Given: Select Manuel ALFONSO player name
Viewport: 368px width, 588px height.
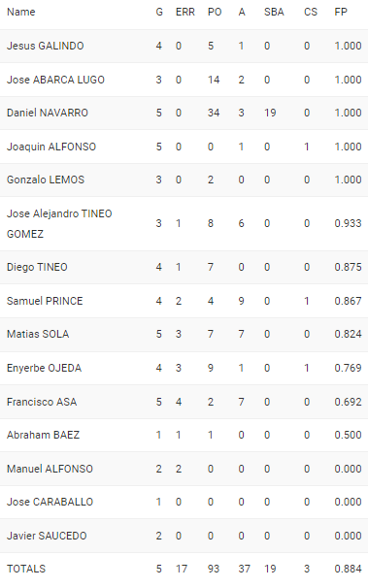Looking at the screenshot, I should click(x=50, y=469).
